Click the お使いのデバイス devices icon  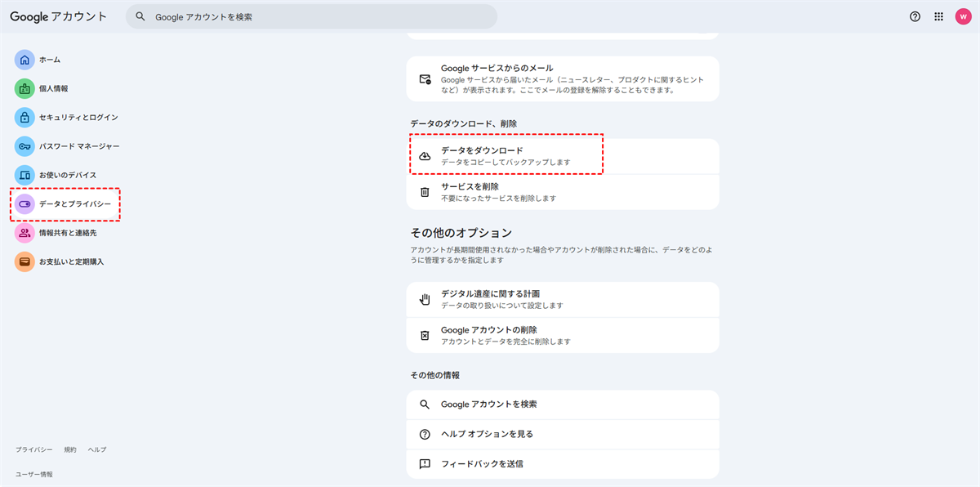point(24,175)
